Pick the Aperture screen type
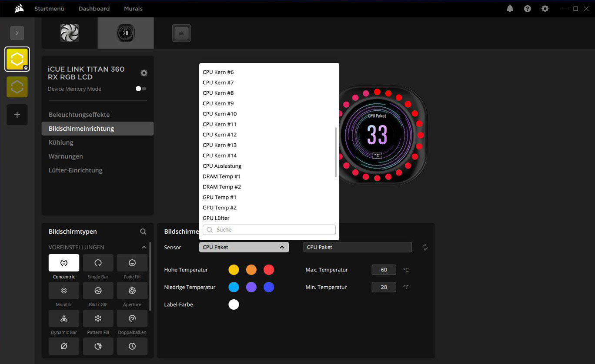The height and width of the screenshot is (364, 595). pyautogui.click(x=132, y=291)
